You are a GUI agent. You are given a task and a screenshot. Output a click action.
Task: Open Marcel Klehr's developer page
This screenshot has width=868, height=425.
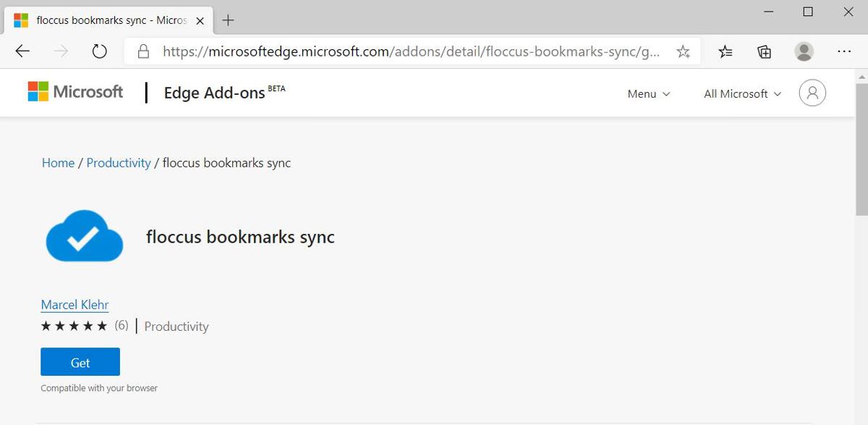75,304
